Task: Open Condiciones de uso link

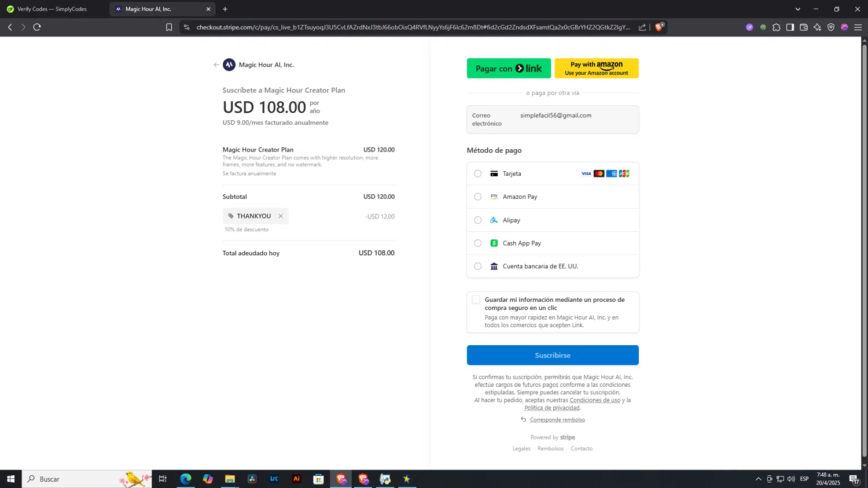Action: coord(595,400)
